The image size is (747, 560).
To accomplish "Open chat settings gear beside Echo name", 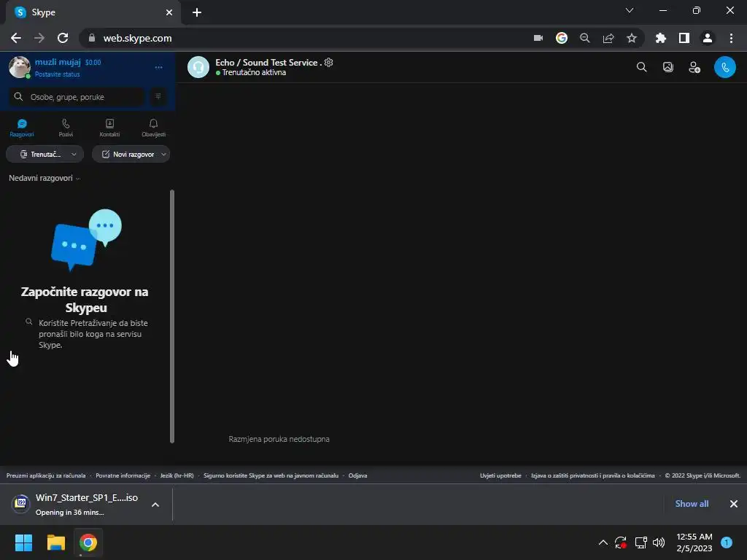I will pyautogui.click(x=329, y=63).
